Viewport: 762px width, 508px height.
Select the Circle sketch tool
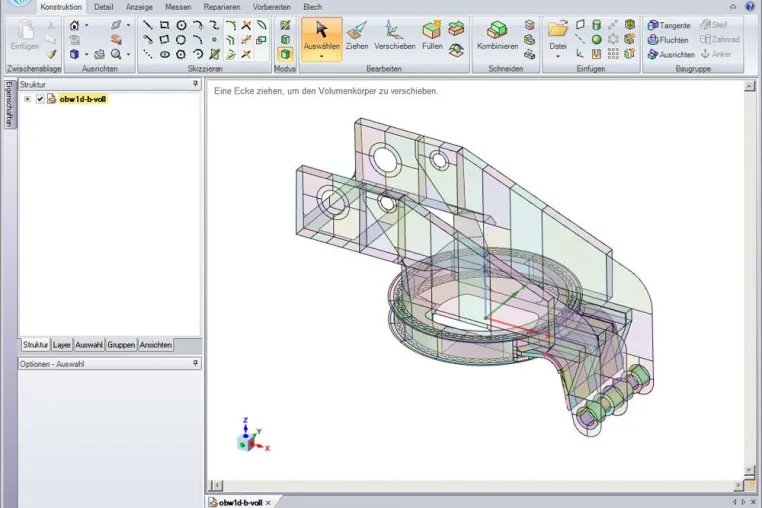coord(181,25)
